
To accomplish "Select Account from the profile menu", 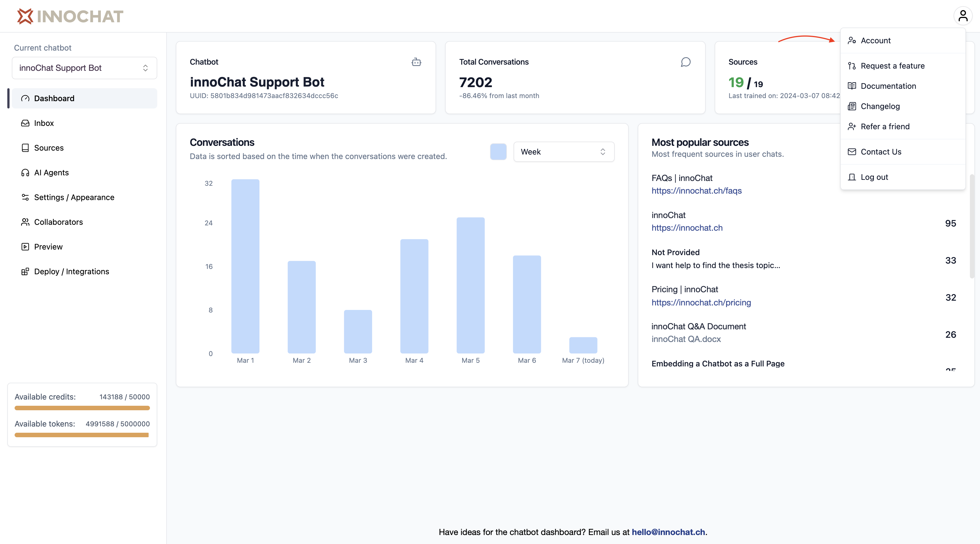I will (x=875, y=40).
